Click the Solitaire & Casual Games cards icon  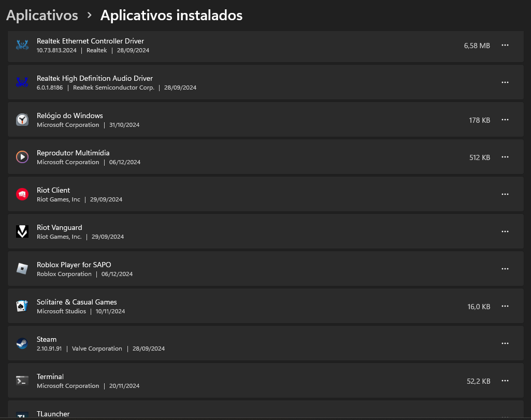22,306
